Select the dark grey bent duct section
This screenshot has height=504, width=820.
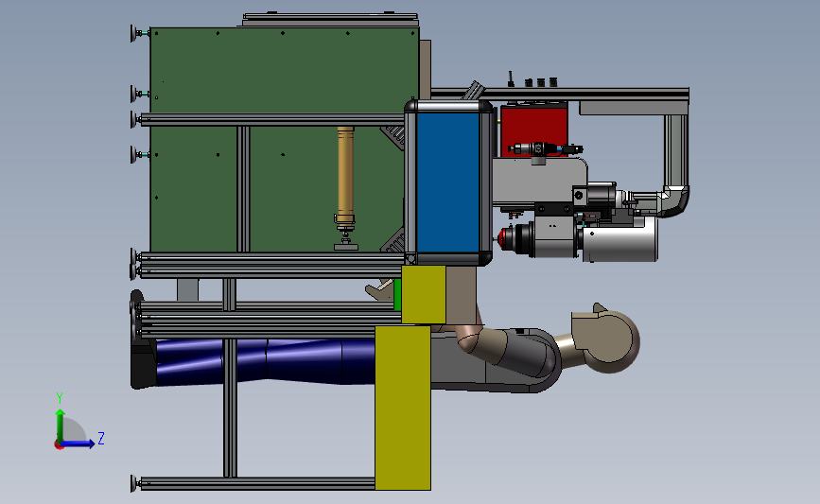(x=526, y=356)
